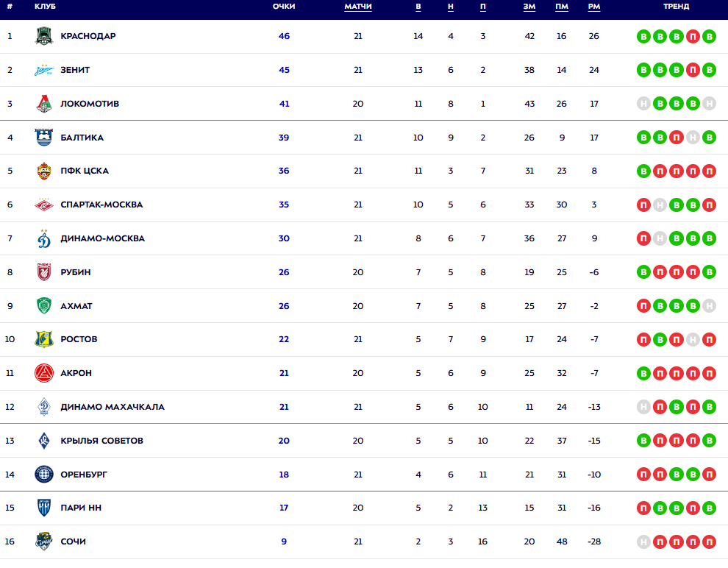Open the Ростов club crest icon
The image size is (728, 568).
pos(44,339)
